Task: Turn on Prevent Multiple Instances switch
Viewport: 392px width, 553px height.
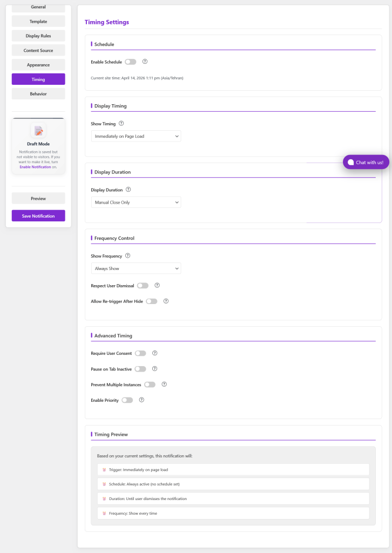Action: pyautogui.click(x=150, y=385)
